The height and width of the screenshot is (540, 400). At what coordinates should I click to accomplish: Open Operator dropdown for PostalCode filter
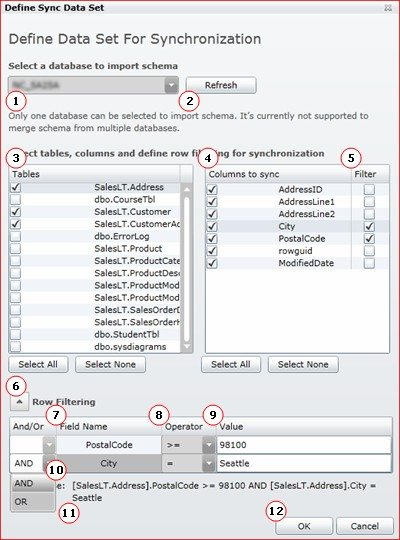(209, 445)
